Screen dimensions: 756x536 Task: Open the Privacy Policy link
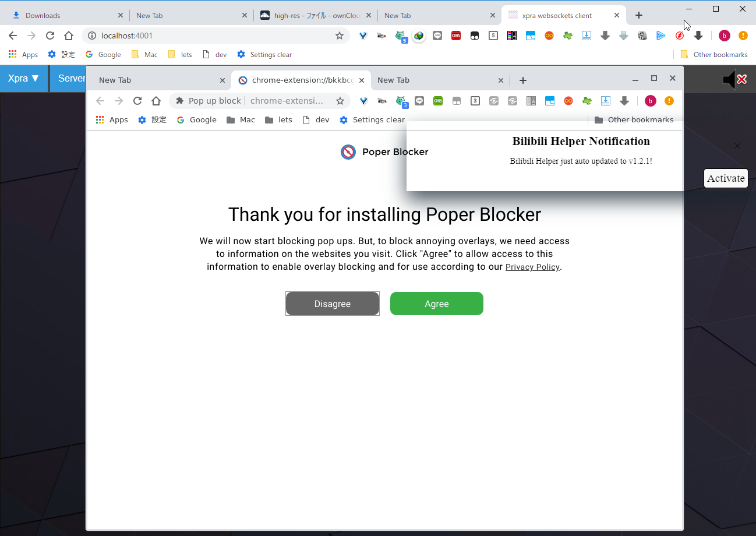coord(532,267)
